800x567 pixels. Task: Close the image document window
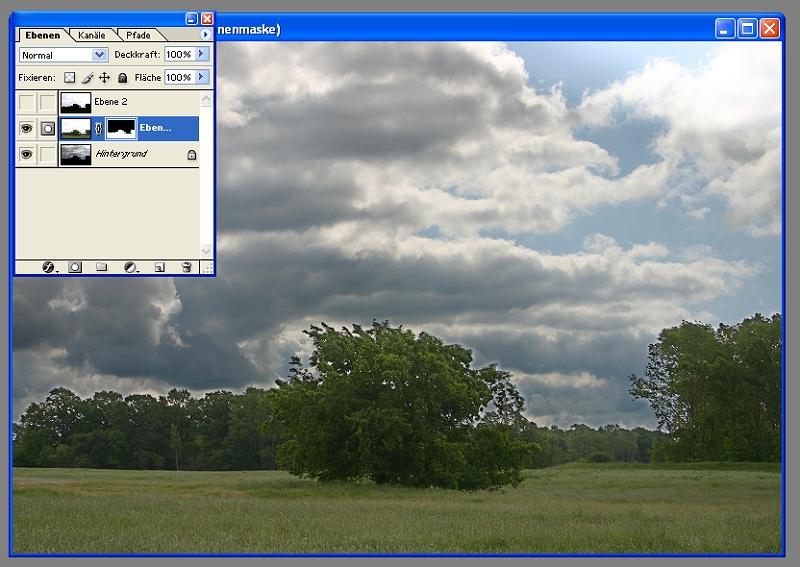click(770, 28)
